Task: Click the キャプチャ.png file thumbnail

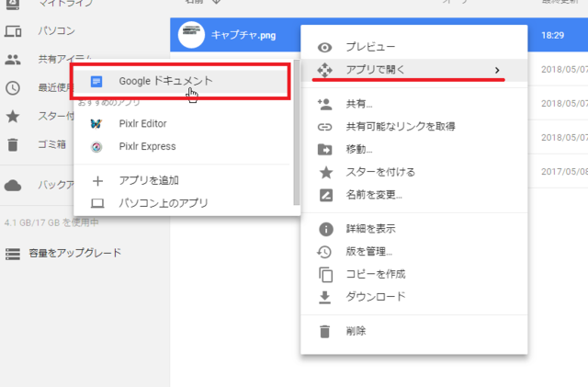Action: click(x=191, y=35)
